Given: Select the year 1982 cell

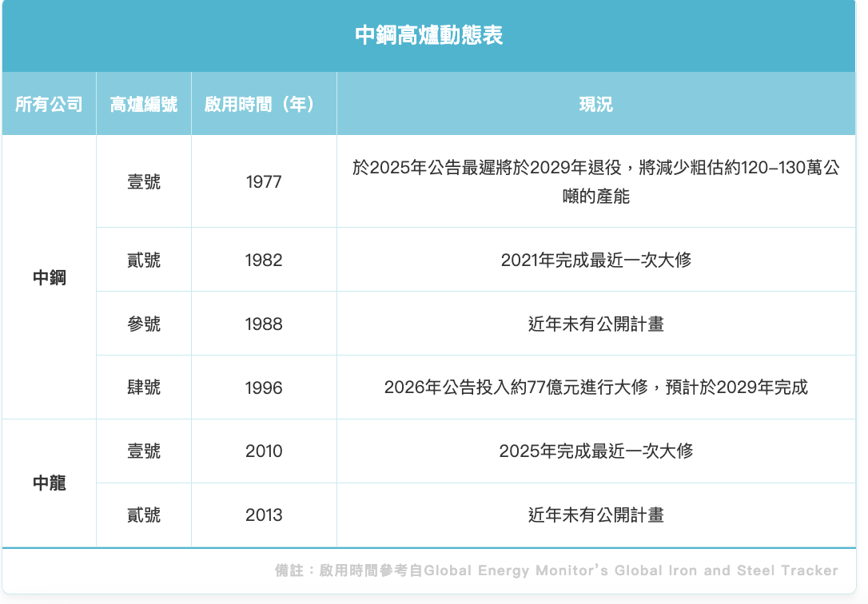Looking at the screenshot, I should point(264,260).
